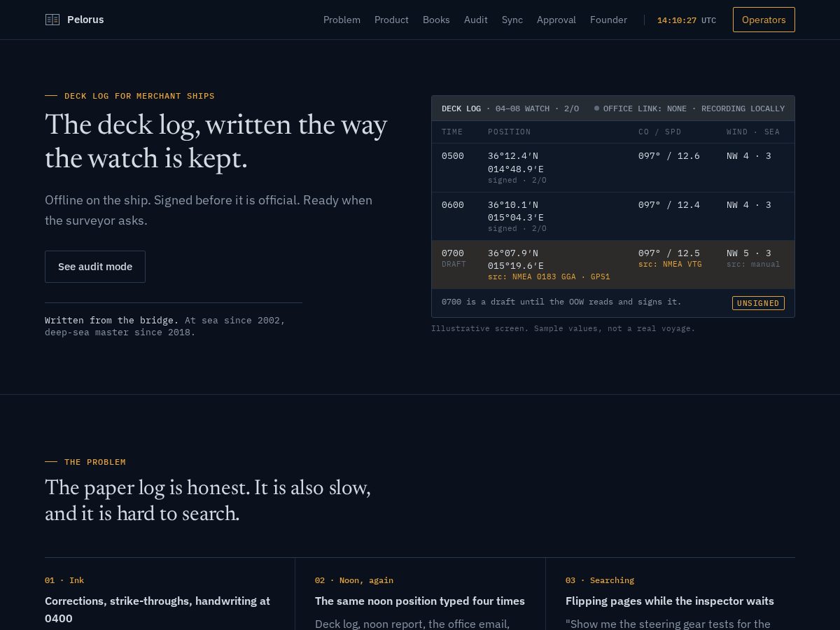Click position 36°12.4′N
This screenshot has height=630, width=840.
513,155
